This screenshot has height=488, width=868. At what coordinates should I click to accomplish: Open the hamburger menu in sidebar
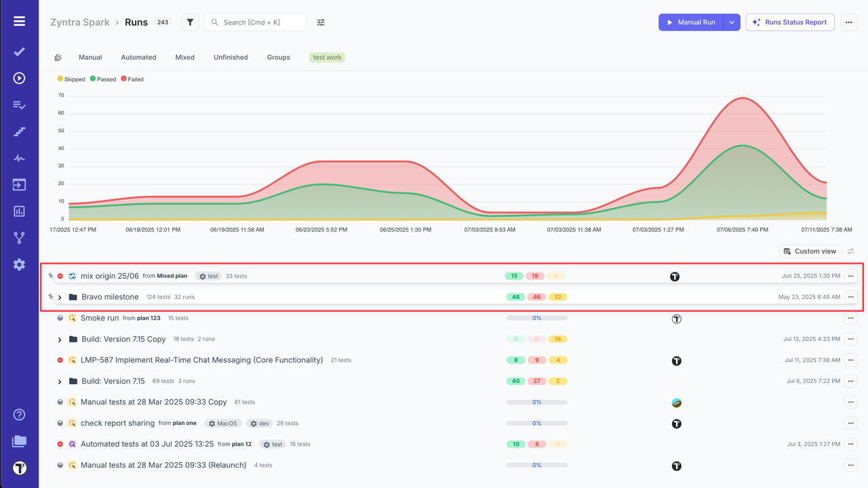pos(19,22)
